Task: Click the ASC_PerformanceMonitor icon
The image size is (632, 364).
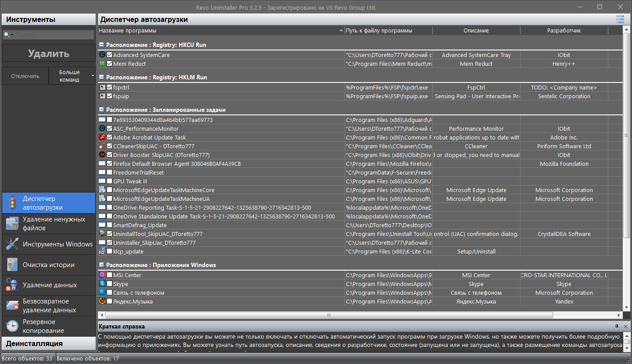Action: tap(102, 128)
